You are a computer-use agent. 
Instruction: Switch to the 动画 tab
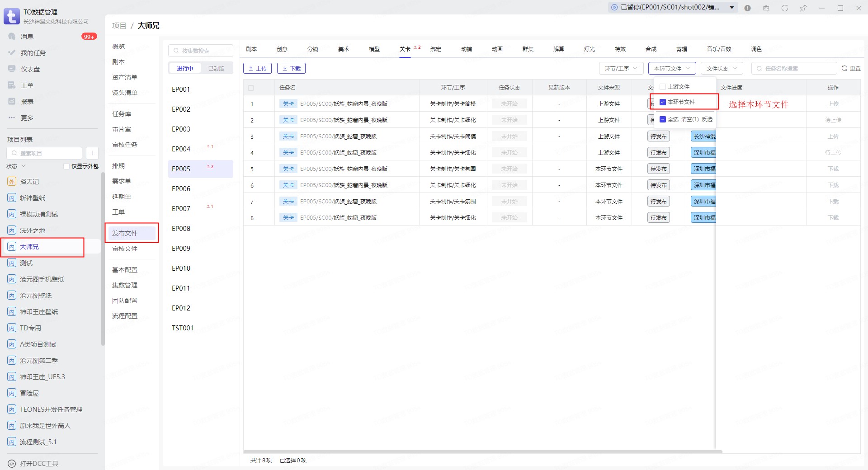coord(497,49)
